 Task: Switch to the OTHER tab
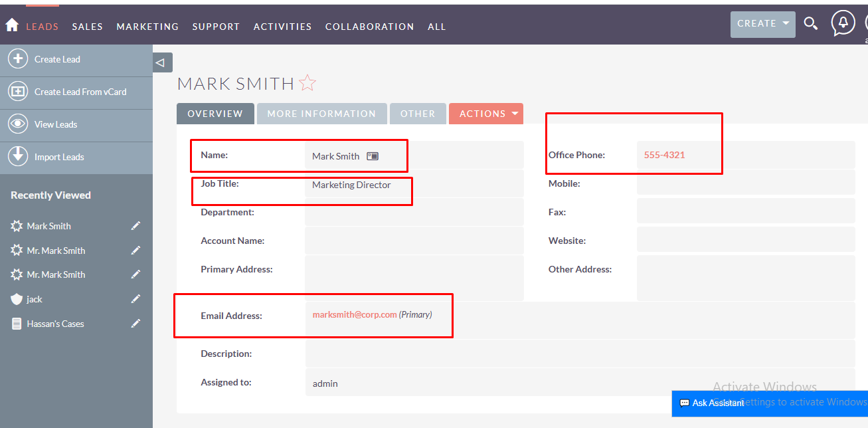pyautogui.click(x=418, y=114)
